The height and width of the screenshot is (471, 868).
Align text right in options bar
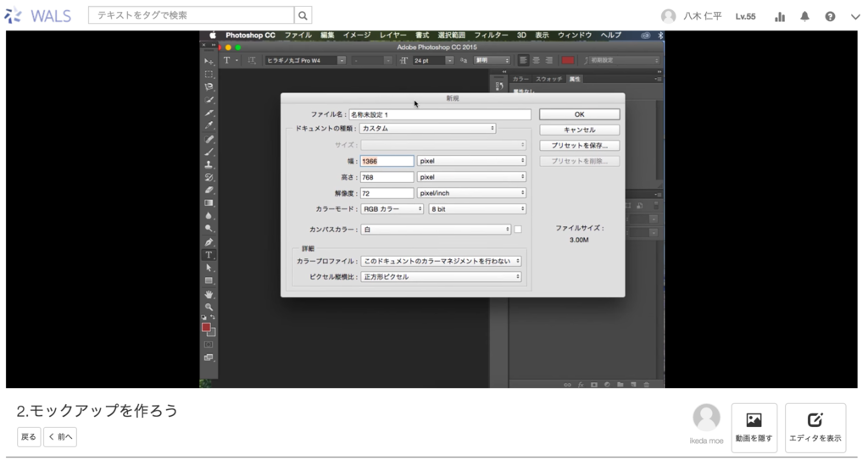point(548,60)
